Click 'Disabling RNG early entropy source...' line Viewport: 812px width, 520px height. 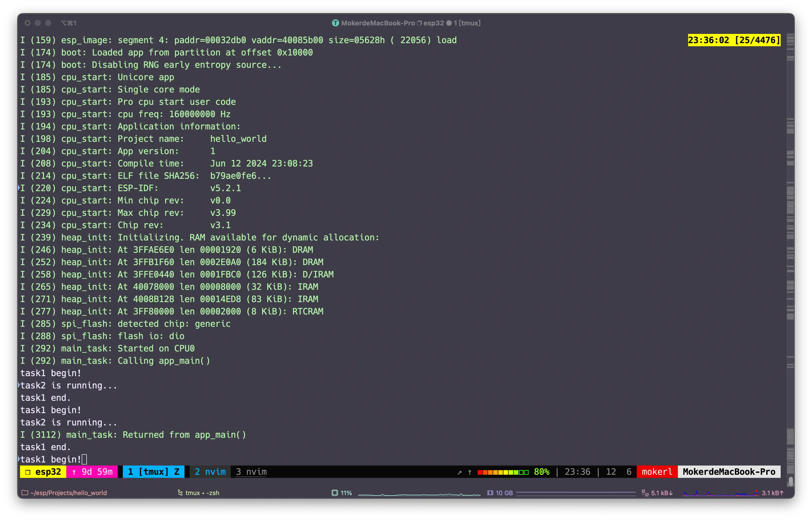coord(151,65)
